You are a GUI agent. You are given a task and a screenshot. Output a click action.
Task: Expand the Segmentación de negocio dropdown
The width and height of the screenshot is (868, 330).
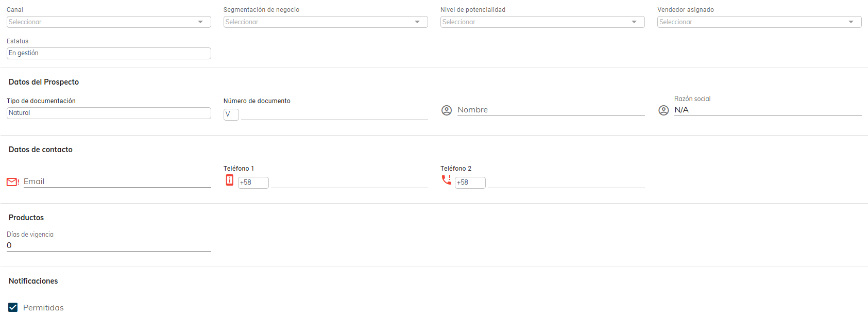326,22
